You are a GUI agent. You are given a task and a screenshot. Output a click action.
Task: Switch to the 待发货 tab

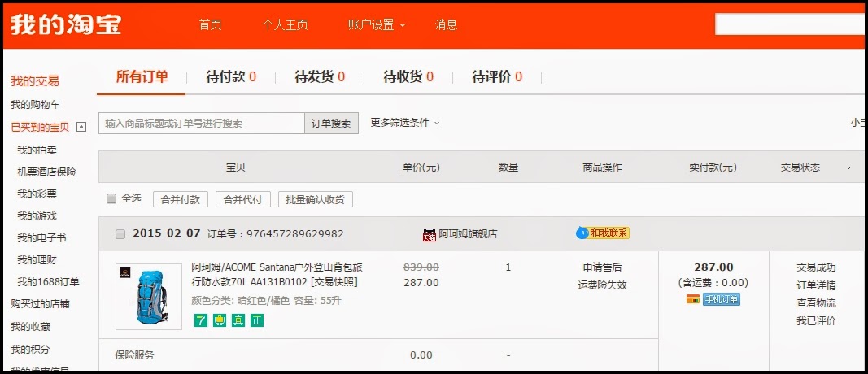click(320, 76)
